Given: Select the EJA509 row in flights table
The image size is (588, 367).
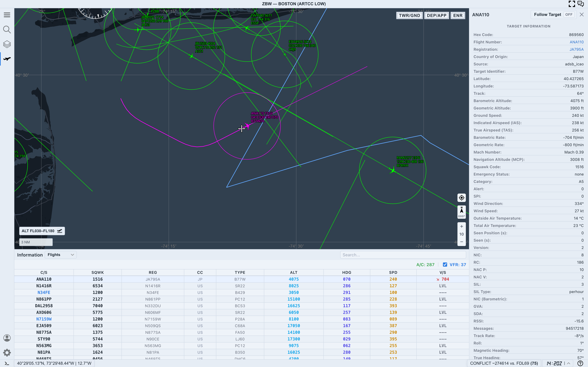Looking at the screenshot, I should [x=241, y=326].
